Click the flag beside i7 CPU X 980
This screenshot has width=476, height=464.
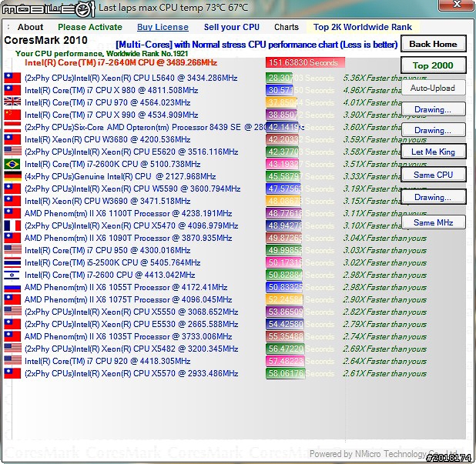(12, 90)
